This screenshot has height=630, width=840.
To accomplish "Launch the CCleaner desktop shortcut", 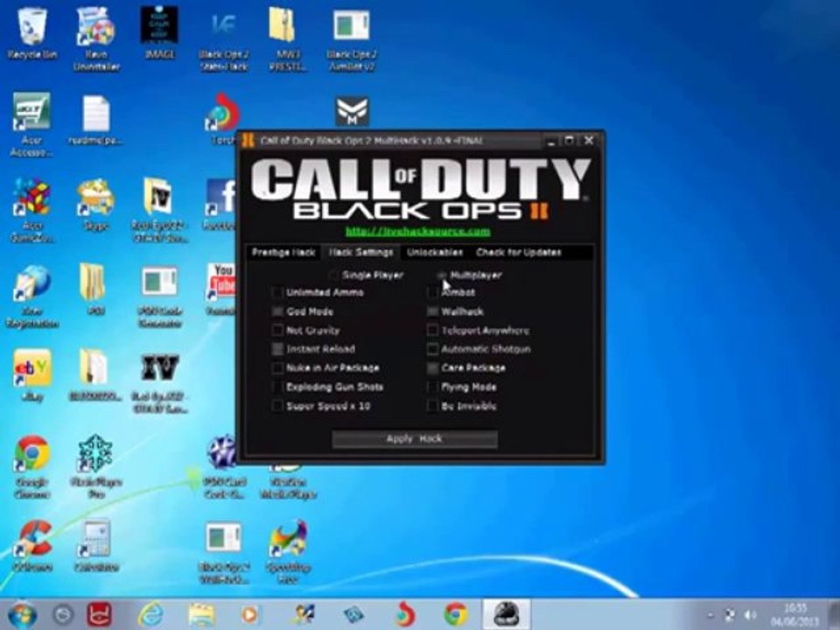I will pos(31,545).
